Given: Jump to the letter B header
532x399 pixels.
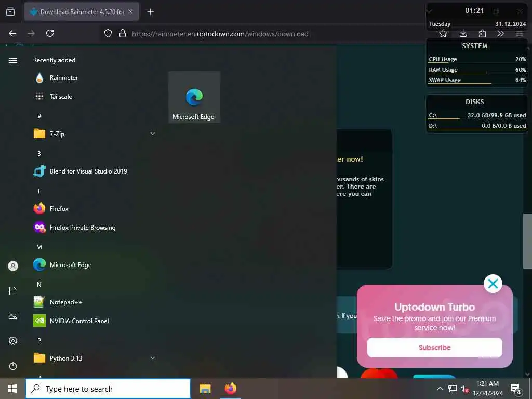Looking at the screenshot, I should [39, 154].
